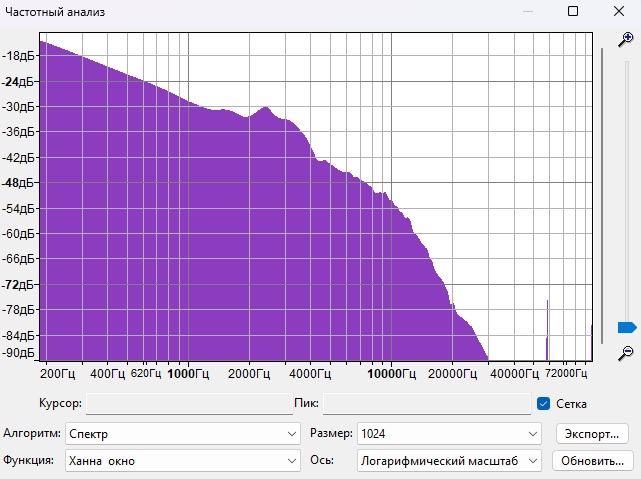Click the 4000Гц frequency label

click(x=310, y=374)
